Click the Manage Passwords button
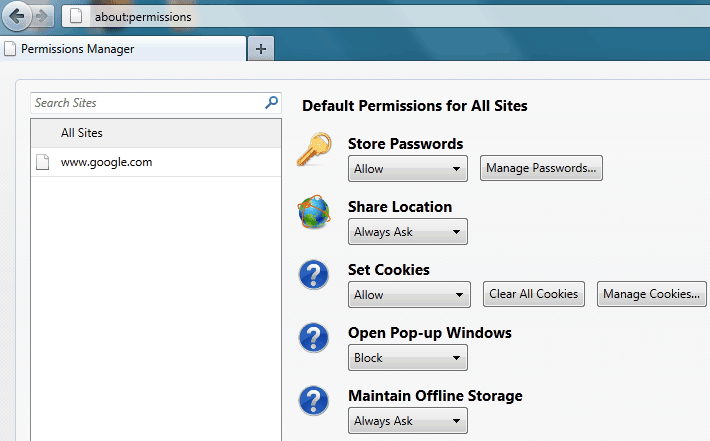The width and height of the screenshot is (710, 441). coord(541,168)
